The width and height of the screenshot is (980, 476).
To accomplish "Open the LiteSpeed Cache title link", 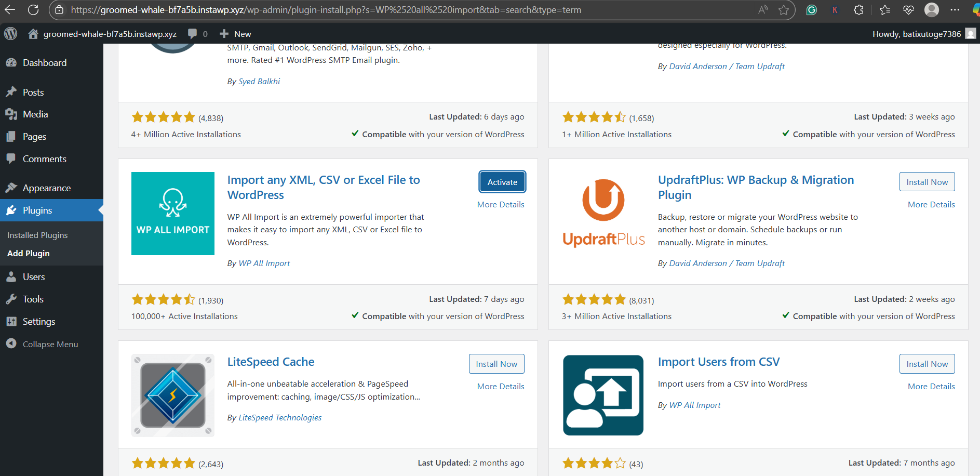I will (271, 362).
